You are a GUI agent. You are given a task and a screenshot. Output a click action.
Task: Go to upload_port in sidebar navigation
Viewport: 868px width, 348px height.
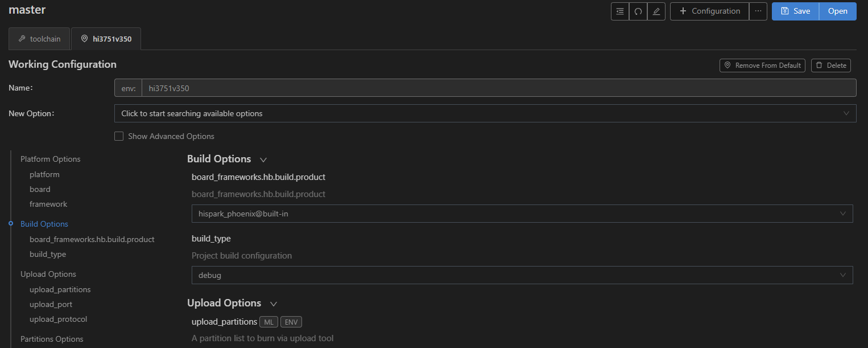point(51,304)
